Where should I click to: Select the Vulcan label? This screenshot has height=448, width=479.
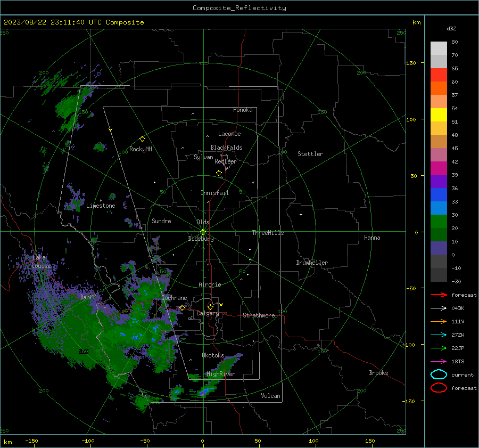(270, 396)
